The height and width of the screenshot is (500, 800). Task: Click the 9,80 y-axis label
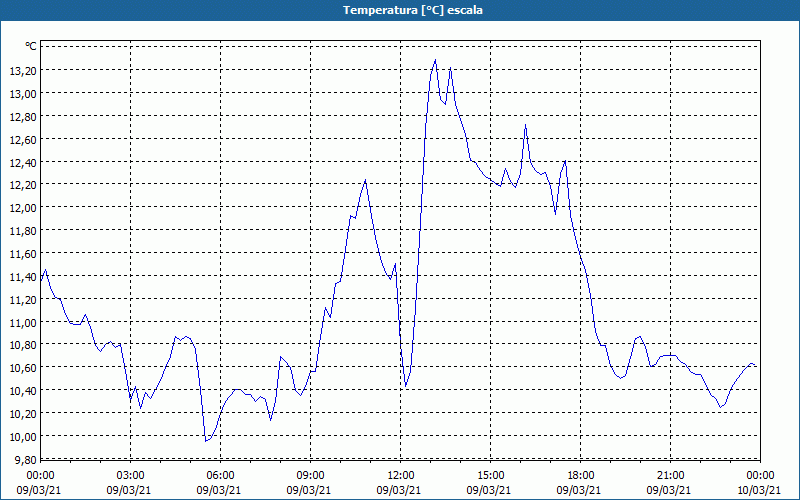26,460
